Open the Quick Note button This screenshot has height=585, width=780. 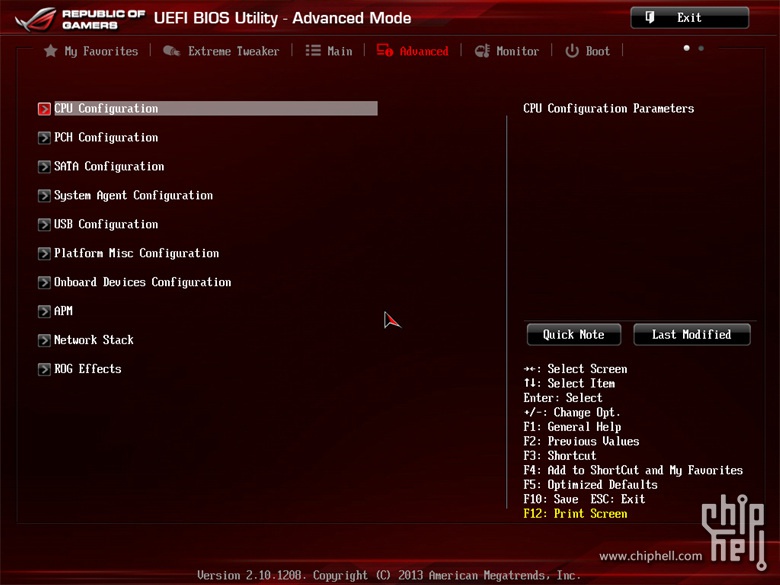pos(574,334)
